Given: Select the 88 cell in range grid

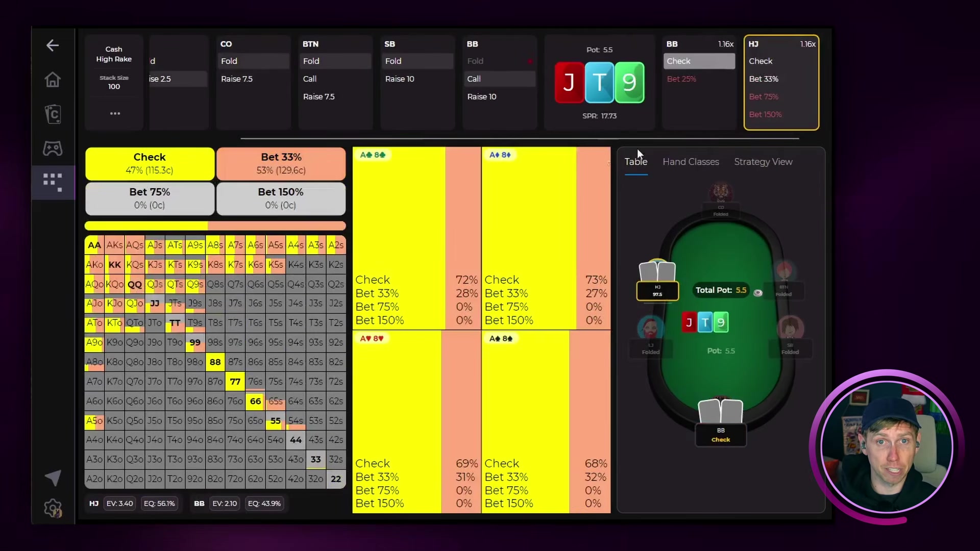Looking at the screenshot, I should (x=215, y=362).
